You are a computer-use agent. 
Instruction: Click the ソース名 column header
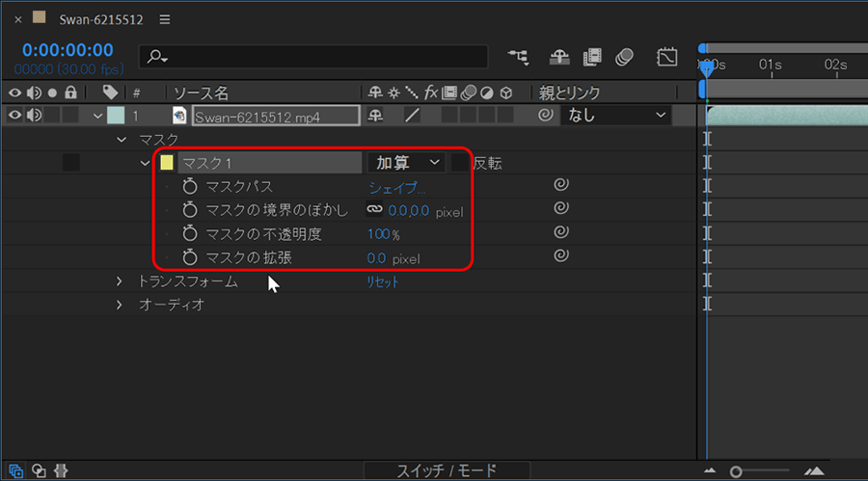click(x=202, y=93)
